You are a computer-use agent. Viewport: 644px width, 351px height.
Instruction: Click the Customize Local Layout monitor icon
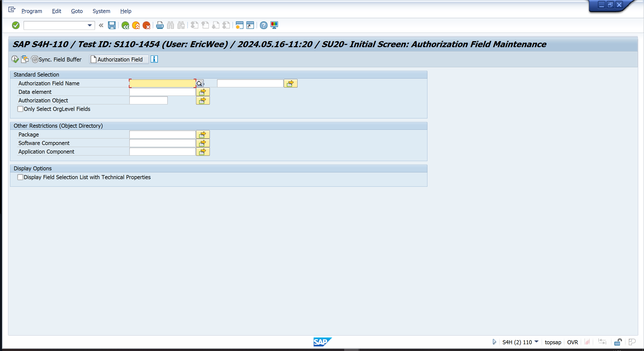(274, 25)
